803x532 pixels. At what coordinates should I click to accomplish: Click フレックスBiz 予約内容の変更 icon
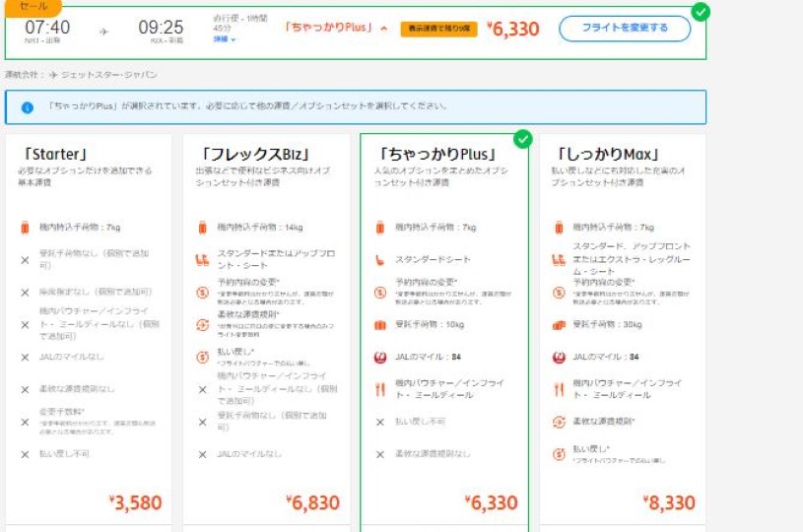click(x=202, y=293)
